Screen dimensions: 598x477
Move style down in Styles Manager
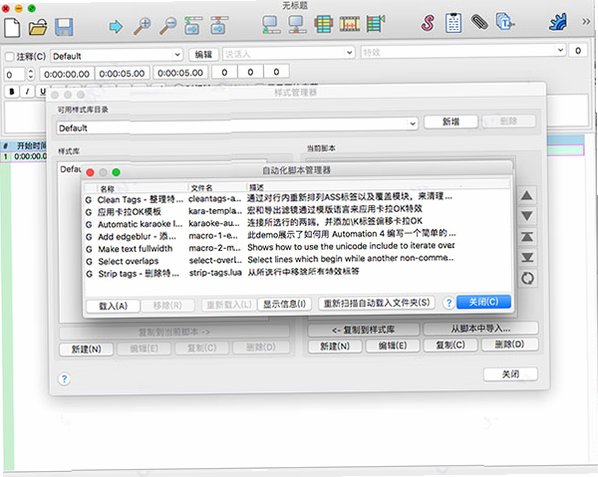527,216
